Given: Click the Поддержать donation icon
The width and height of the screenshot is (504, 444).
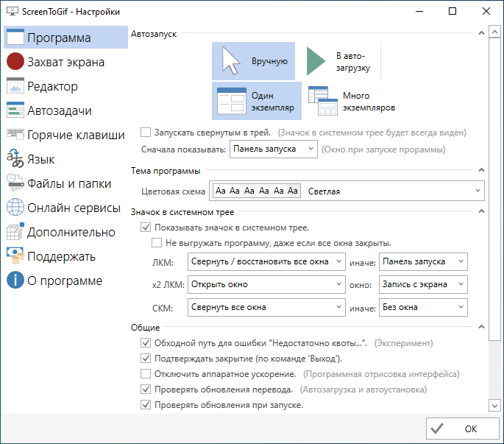Looking at the screenshot, I should tap(15, 256).
